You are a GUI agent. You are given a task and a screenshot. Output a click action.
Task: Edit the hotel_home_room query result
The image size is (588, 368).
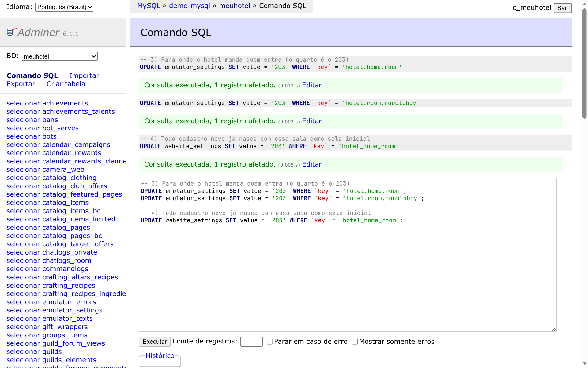pyautogui.click(x=312, y=164)
